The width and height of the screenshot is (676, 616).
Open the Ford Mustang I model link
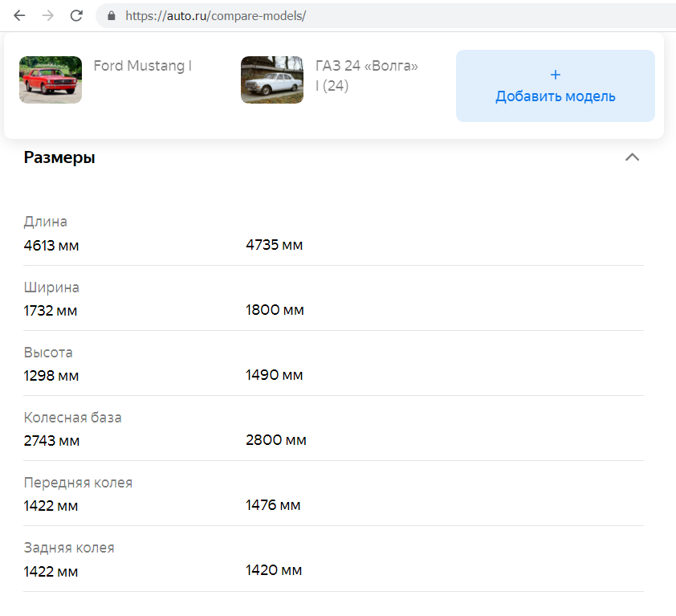(143, 66)
